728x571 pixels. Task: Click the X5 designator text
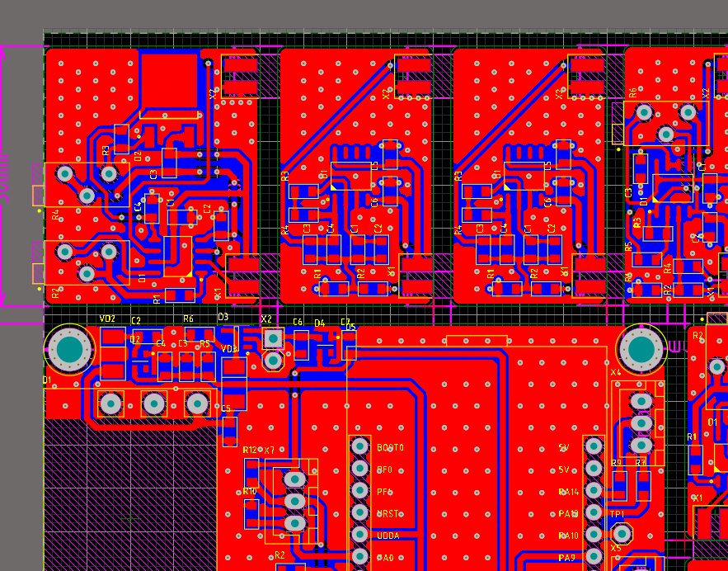tap(616, 548)
